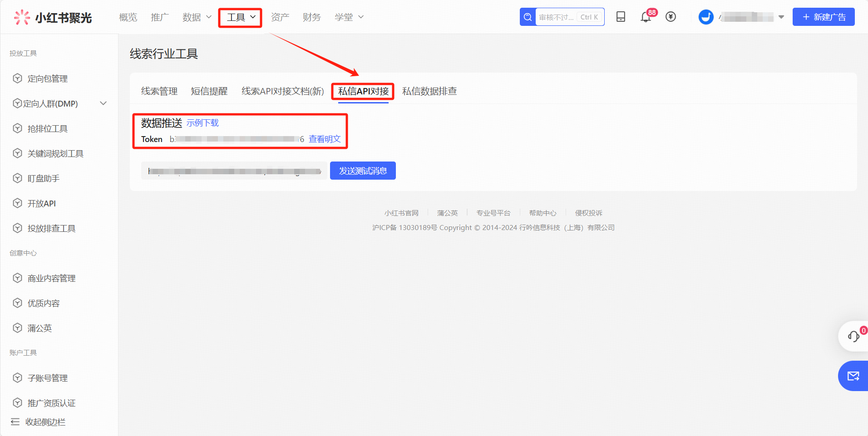Click the 定向包管理 sidebar icon
The height and width of the screenshot is (436, 868).
17,78
